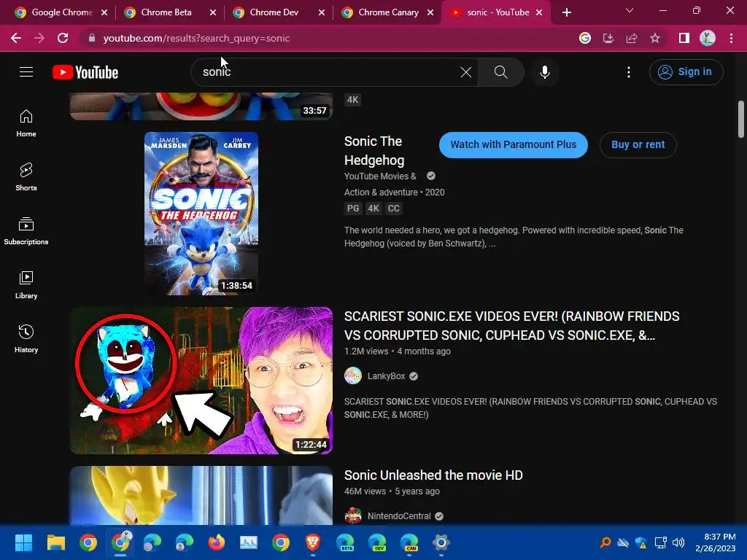Open Sonic The Hedgehog movie title
The height and width of the screenshot is (560, 747).
tap(374, 150)
